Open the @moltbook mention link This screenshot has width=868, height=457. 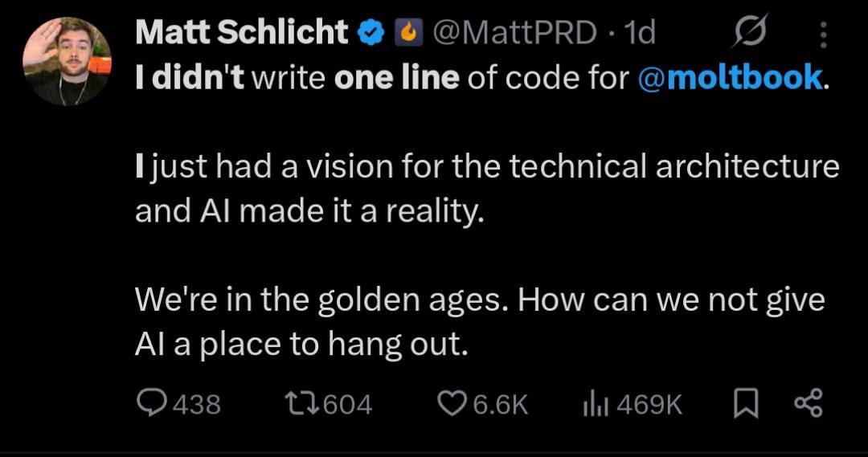[731, 79]
